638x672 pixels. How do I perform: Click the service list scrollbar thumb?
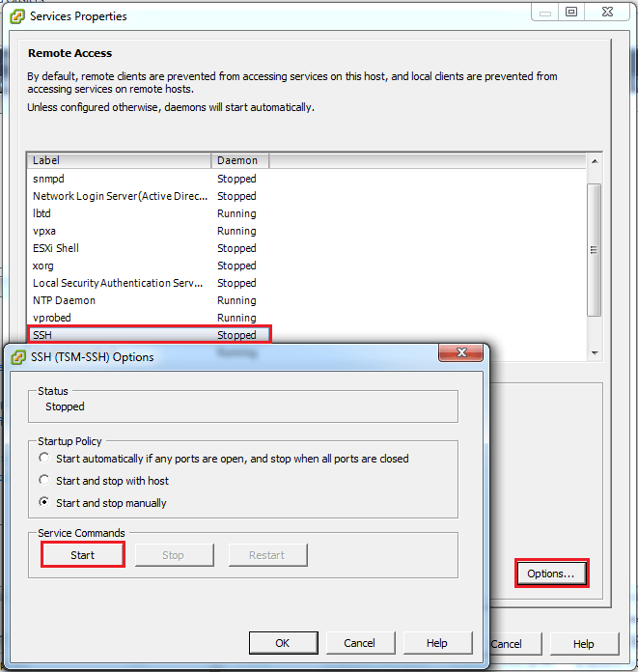[595, 250]
